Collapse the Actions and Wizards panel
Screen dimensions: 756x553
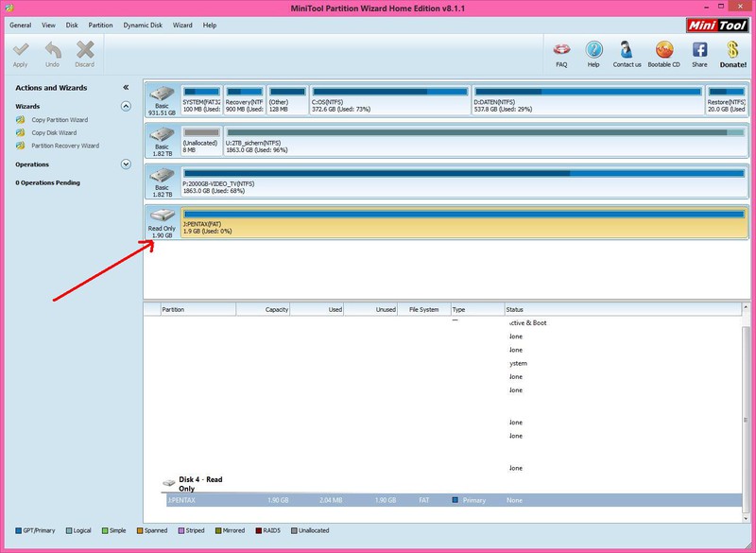tap(126, 87)
